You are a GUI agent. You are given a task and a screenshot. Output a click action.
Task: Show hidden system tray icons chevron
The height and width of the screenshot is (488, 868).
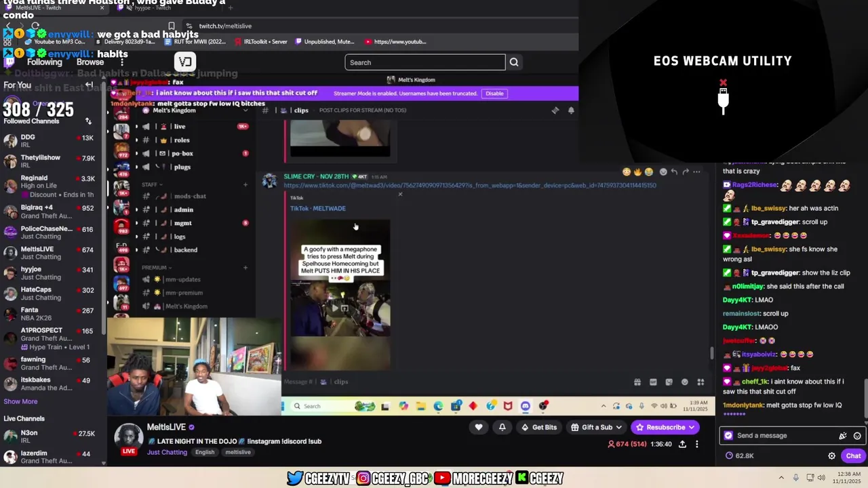click(781, 477)
